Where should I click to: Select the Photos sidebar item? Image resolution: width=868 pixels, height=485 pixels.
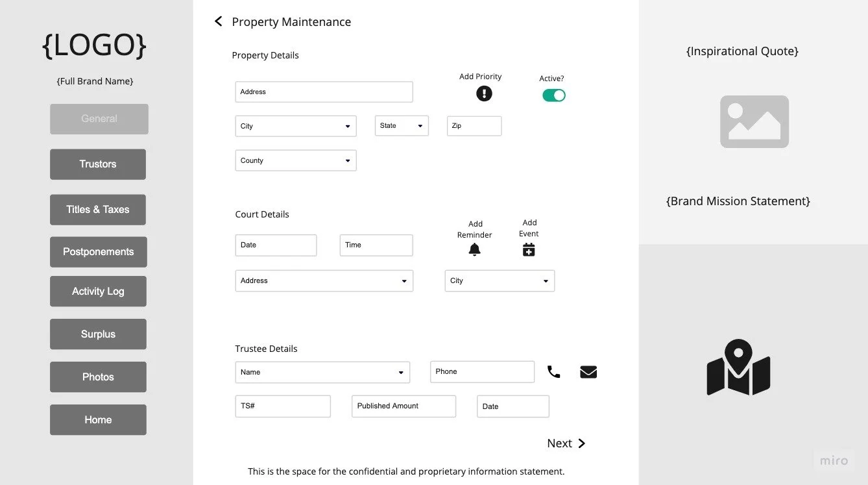[97, 377]
